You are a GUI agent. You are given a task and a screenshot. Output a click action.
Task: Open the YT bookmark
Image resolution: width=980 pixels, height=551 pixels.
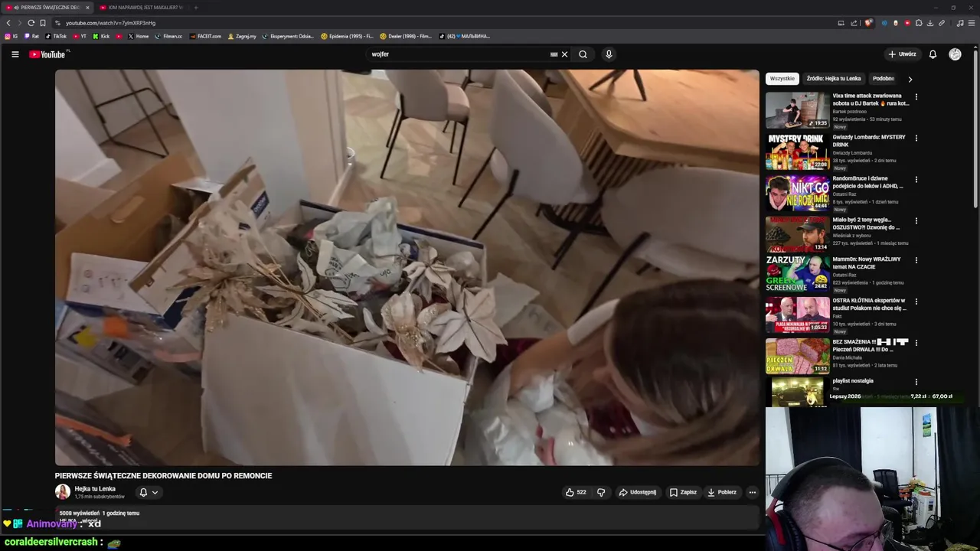pyautogui.click(x=80, y=36)
